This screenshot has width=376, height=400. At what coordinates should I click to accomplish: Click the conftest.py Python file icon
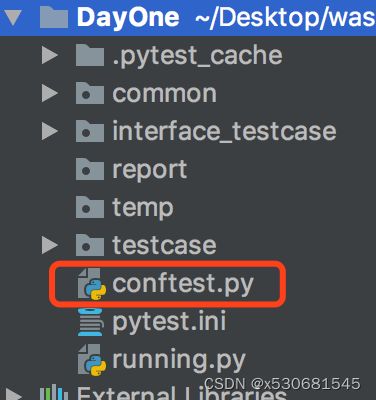(x=92, y=284)
